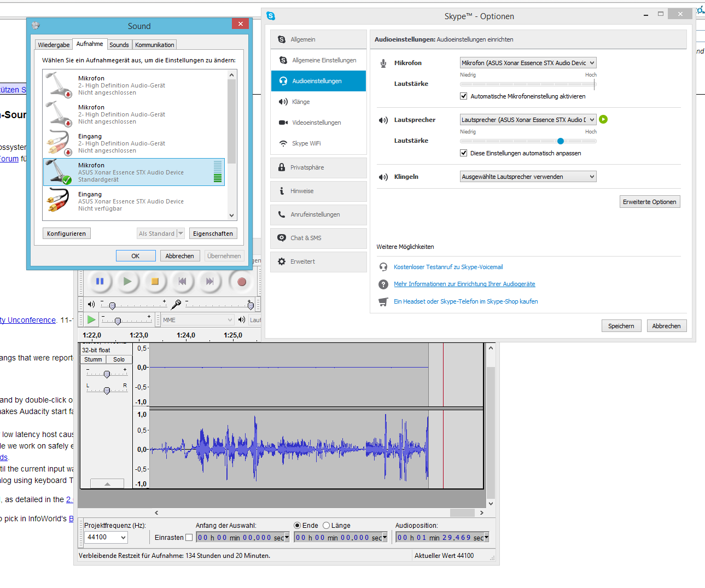This screenshot has width=705, height=588.
Task: Open Audioposition time format dropdown
Action: coord(486,538)
